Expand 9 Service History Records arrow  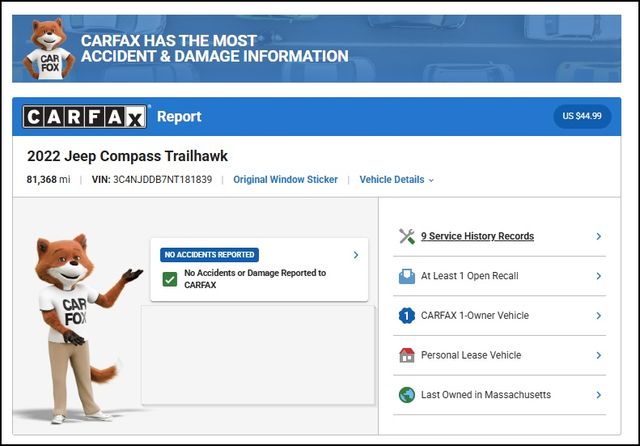click(x=598, y=237)
